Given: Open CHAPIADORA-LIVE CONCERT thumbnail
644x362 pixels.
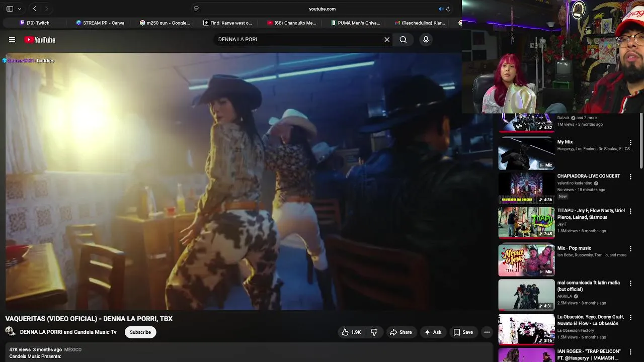Looking at the screenshot, I should [x=526, y=188].
